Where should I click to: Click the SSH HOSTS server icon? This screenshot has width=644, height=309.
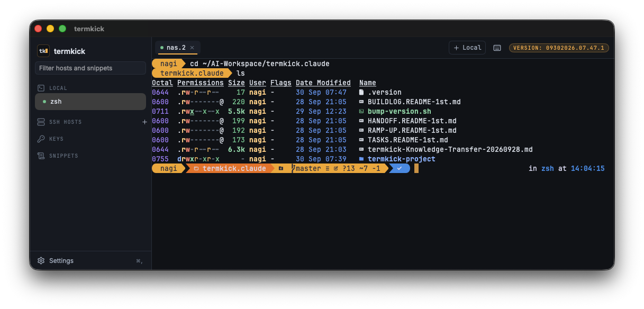pyautogui.click(x=41, y=122)
